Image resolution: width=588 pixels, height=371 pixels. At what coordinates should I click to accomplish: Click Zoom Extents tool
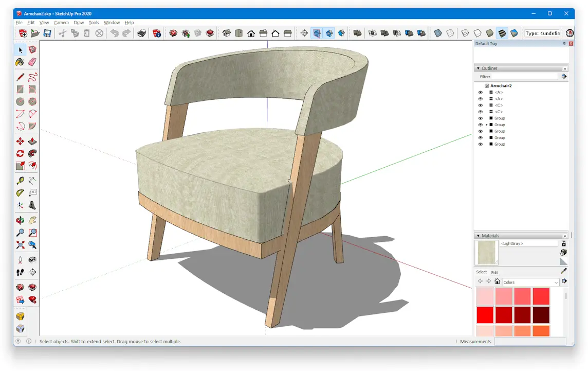[x=20, y=245]
